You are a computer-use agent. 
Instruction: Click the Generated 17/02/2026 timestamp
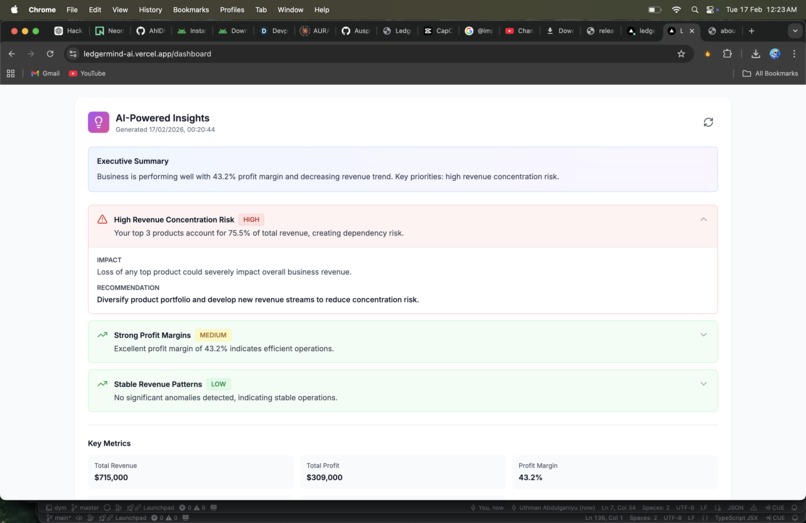[x=165, y=130]
